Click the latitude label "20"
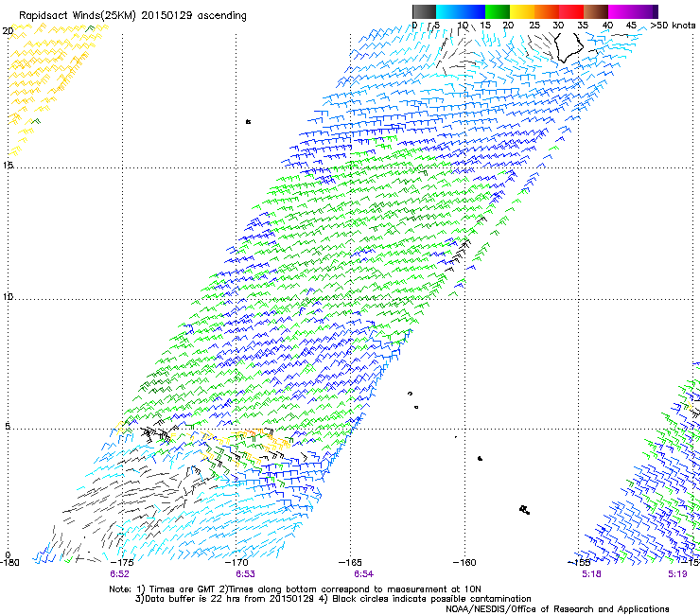700x615 pixels. 8,31
